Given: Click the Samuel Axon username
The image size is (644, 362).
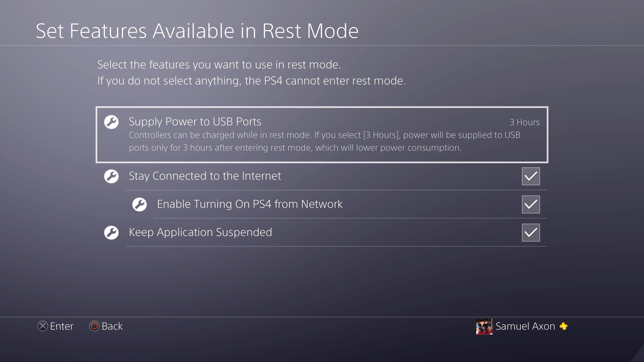Looking at the screenshot, I should 525,326.
